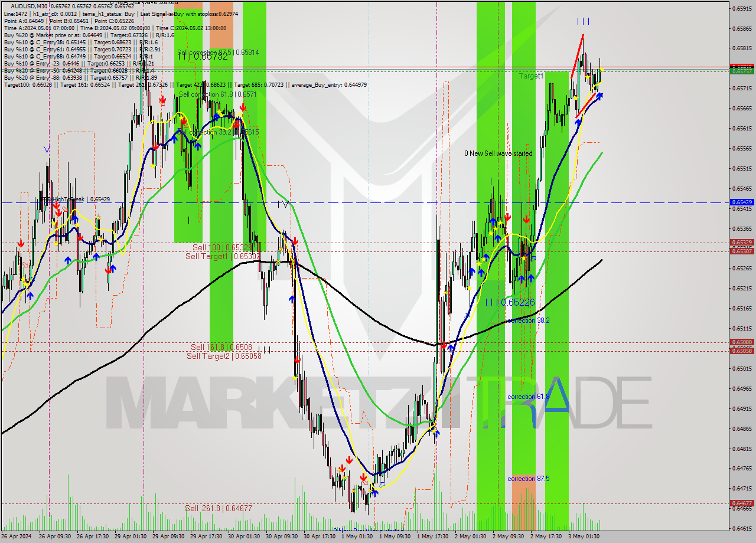Image resolution: width=756 pixels, height=543 pixels.
Task: Click 0.65915 on the price scale
Action: 742,8
